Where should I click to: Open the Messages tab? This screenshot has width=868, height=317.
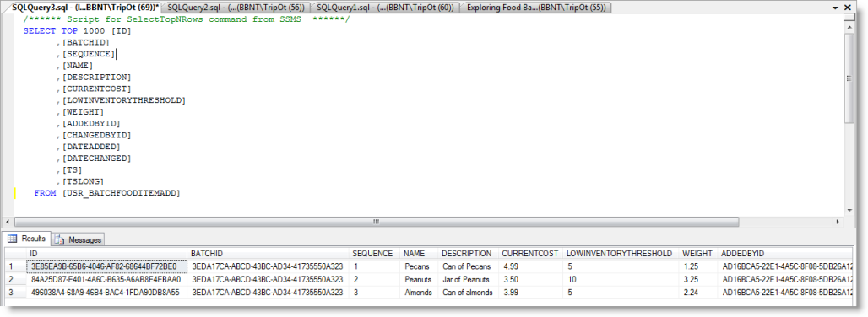79,239
